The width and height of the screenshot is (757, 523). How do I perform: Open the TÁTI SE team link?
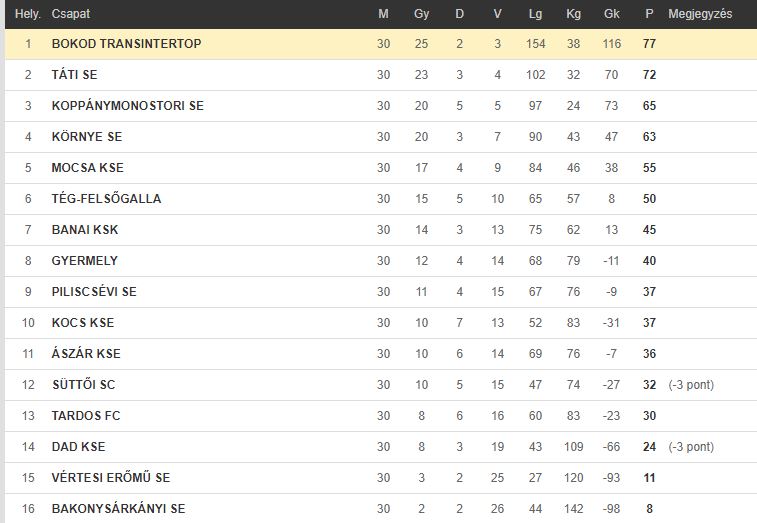tap(74, 74)
